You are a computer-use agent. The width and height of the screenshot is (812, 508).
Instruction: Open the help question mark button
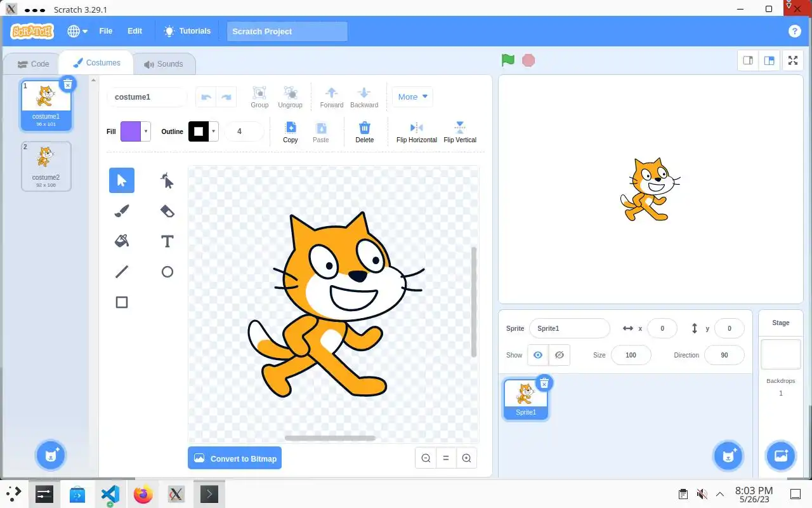[x=794, y=31]
